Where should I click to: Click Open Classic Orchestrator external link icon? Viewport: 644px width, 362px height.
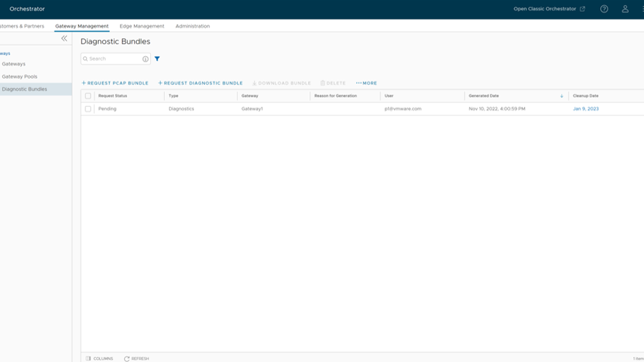582,9
